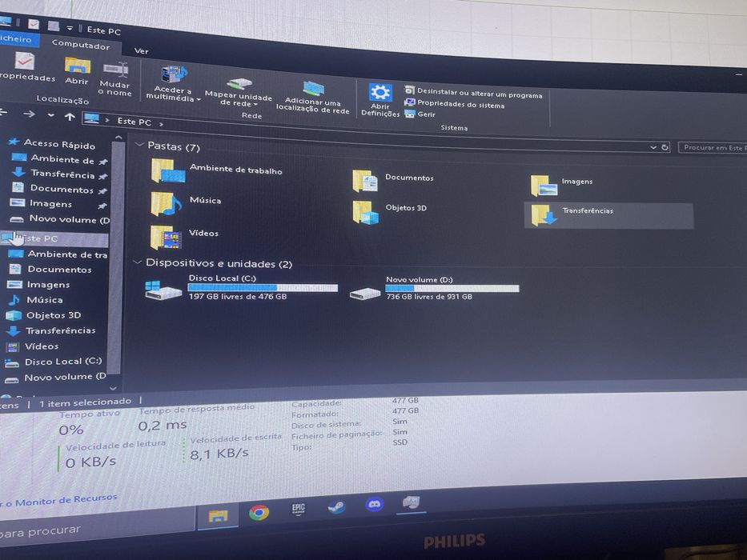Open the Propriedades ribbon button

pyautogui.click(x=25, y=67)
